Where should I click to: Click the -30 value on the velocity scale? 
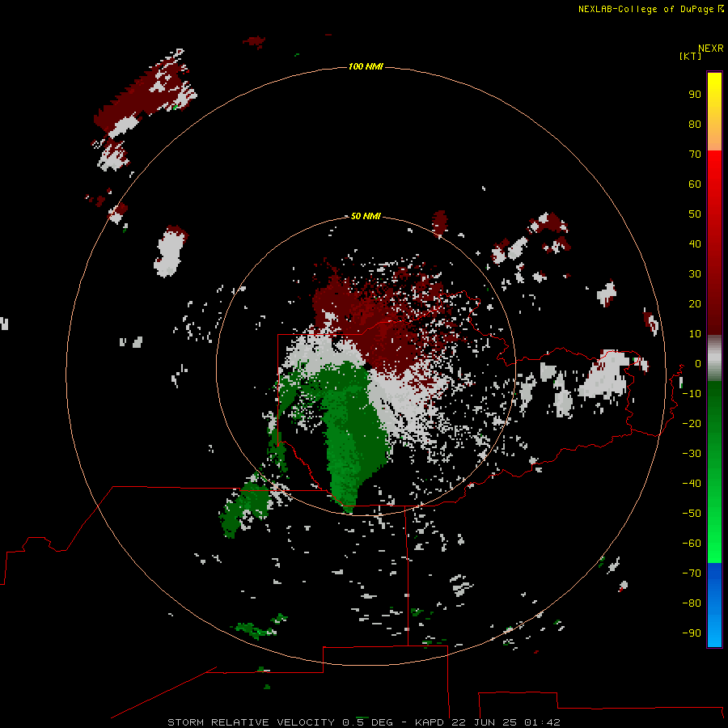tap(692, 454)
